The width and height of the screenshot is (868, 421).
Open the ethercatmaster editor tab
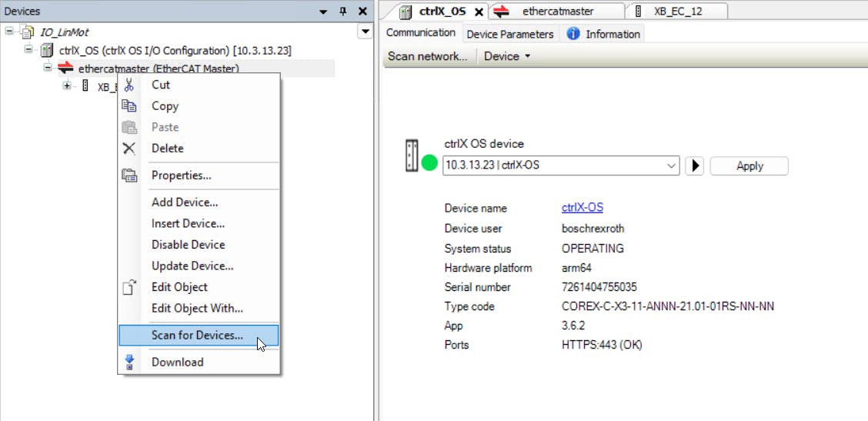point(557,11)
